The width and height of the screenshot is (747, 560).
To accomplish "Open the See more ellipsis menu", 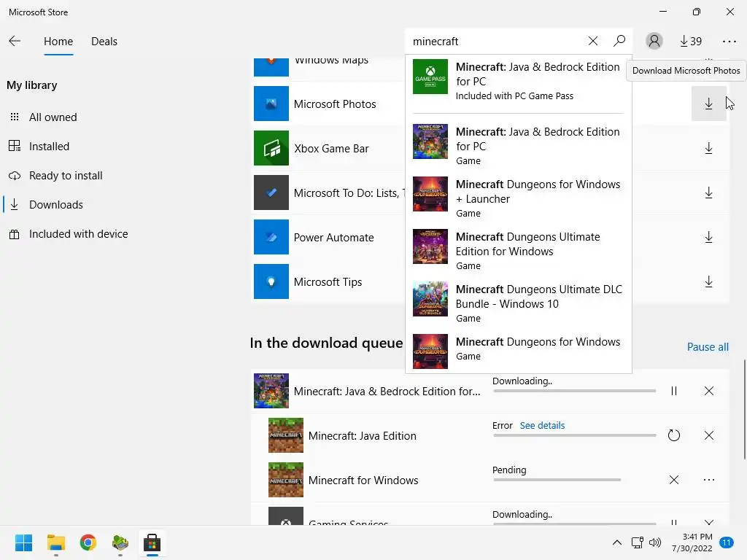I will (x=729, y=42).
